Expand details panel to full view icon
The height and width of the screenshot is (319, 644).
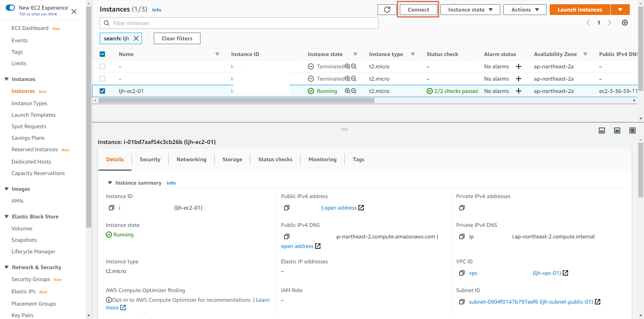tap(632, 131)
